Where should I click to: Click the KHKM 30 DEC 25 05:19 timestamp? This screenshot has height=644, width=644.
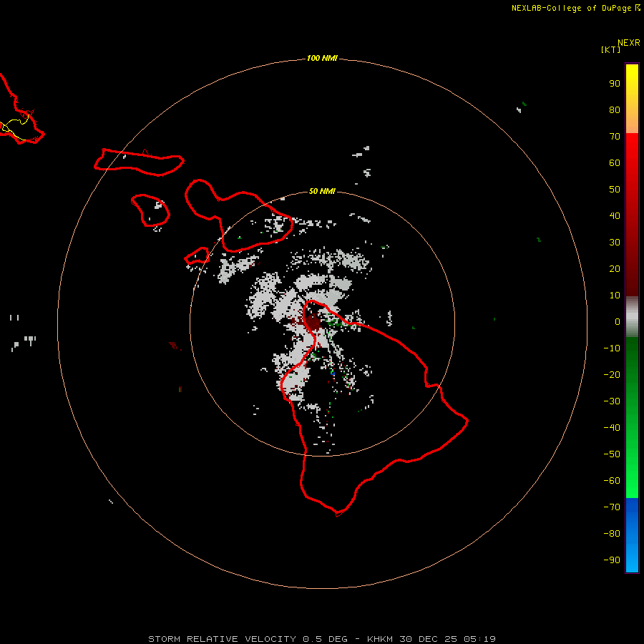coord(431,639)
